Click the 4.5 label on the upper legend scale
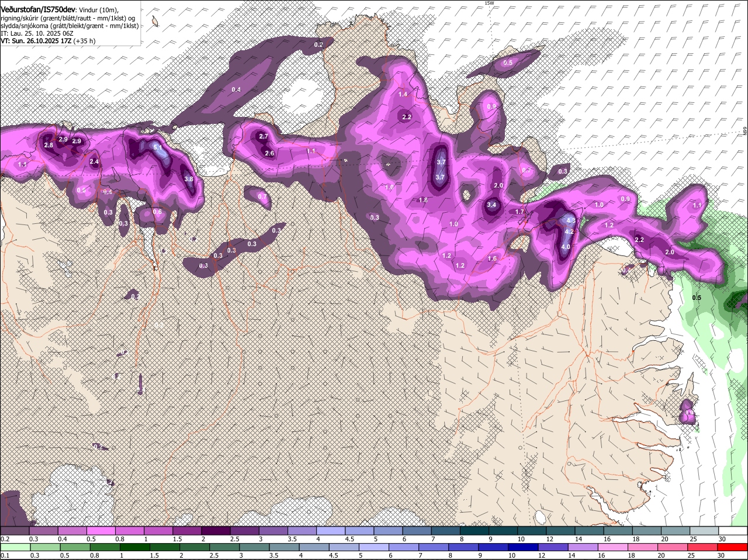 click(x=349, y=539)
